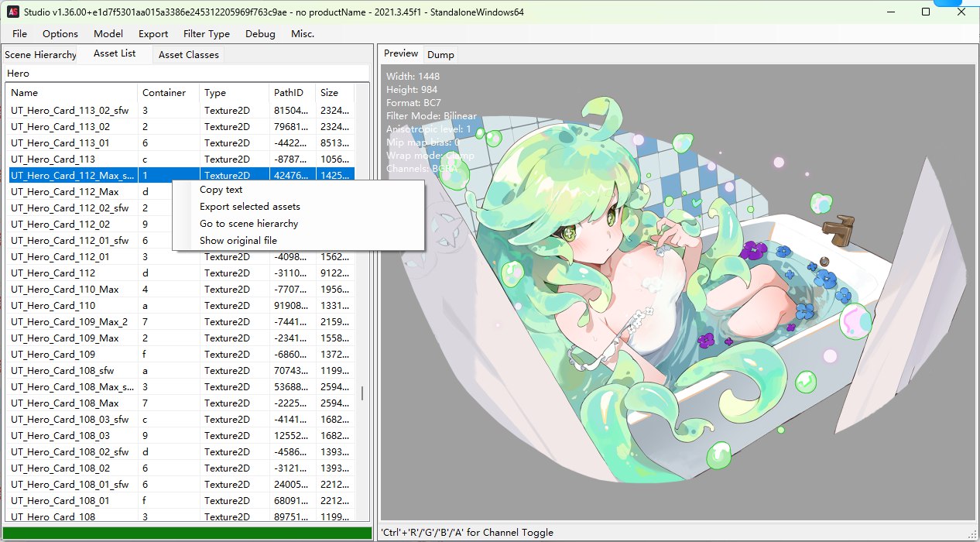Open the Options menu
The image size is (980, 542).
(60, 33)
